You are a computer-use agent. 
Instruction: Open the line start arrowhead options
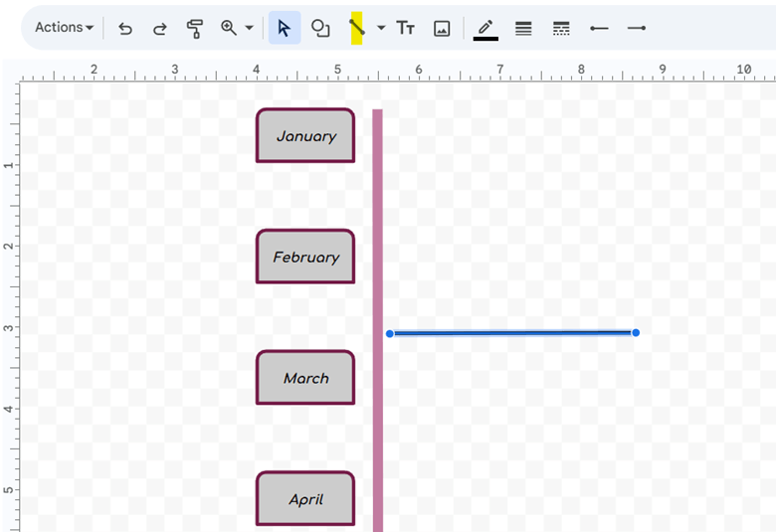pos(599,29)
